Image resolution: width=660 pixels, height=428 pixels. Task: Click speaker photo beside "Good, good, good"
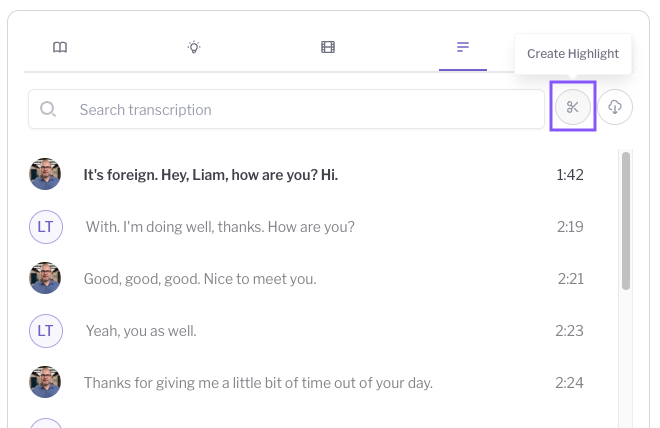tap(45, 278)
